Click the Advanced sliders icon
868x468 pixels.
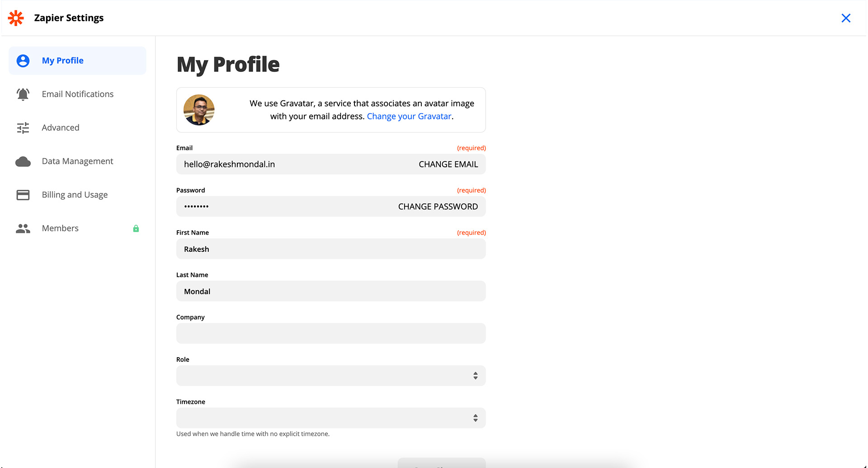(23, 128)
